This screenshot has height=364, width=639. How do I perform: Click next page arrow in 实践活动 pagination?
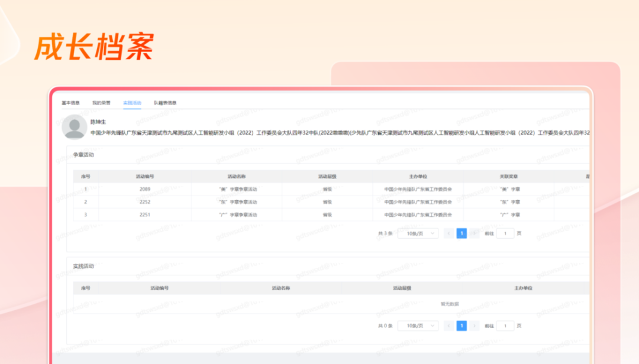pyautogui.click(x=475, y=326)
